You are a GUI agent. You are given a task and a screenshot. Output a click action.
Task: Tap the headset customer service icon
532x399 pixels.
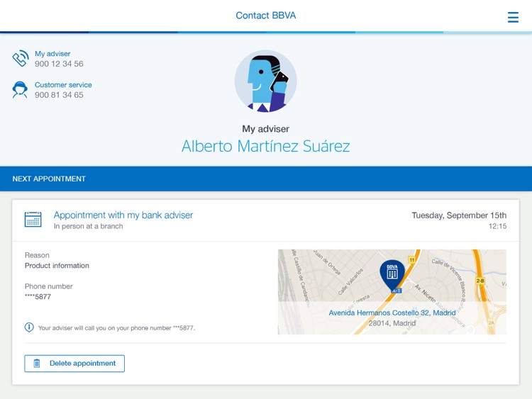point(20,90)
